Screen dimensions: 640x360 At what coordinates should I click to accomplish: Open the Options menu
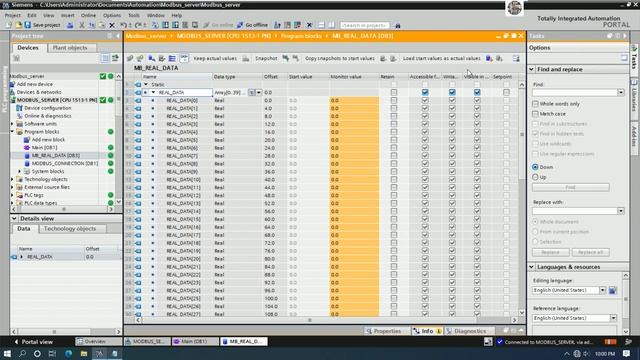click(112, 15)
